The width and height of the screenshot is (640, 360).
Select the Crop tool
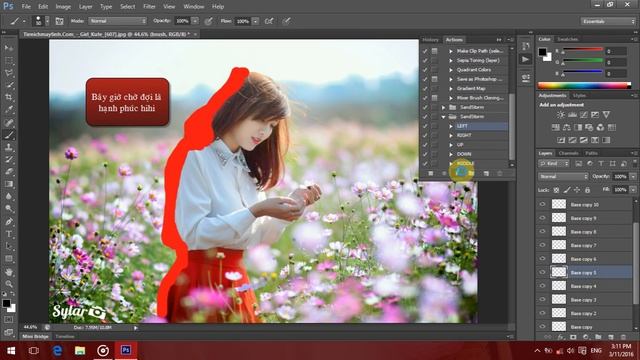[9, 98]
